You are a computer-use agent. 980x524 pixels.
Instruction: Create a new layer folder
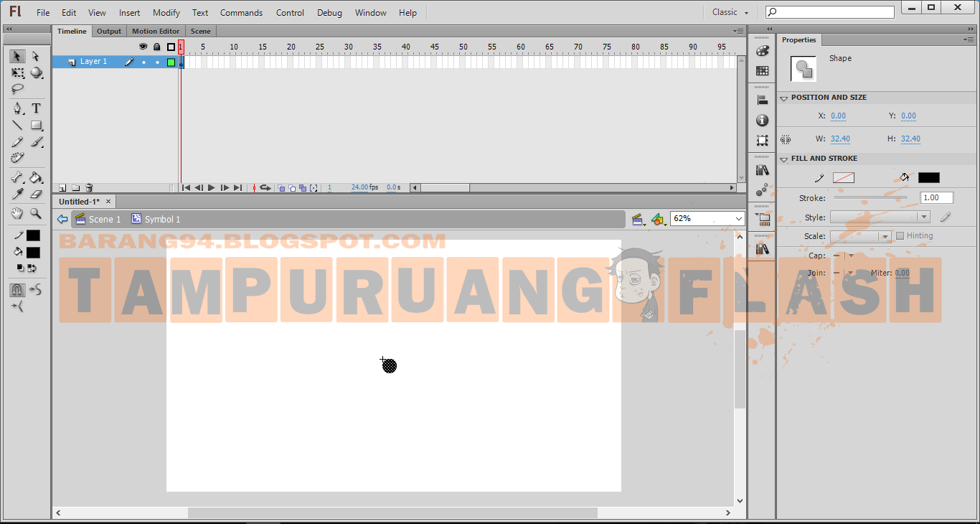[75, 188]
